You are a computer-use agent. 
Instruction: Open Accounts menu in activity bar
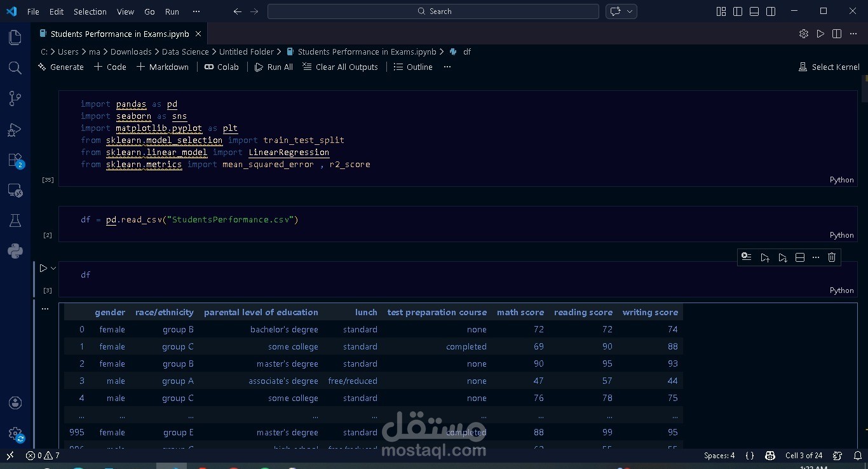coord(15,403)
